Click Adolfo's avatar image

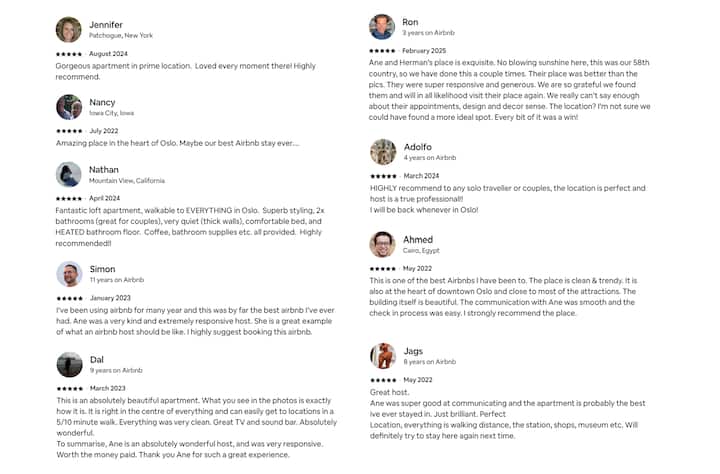382,152
